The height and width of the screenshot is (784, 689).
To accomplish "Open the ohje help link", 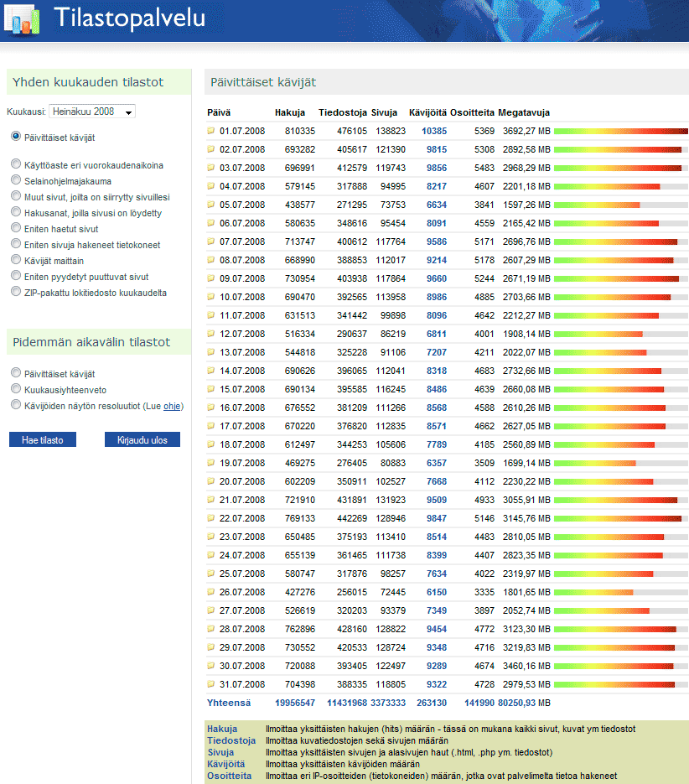I will 172,406.
